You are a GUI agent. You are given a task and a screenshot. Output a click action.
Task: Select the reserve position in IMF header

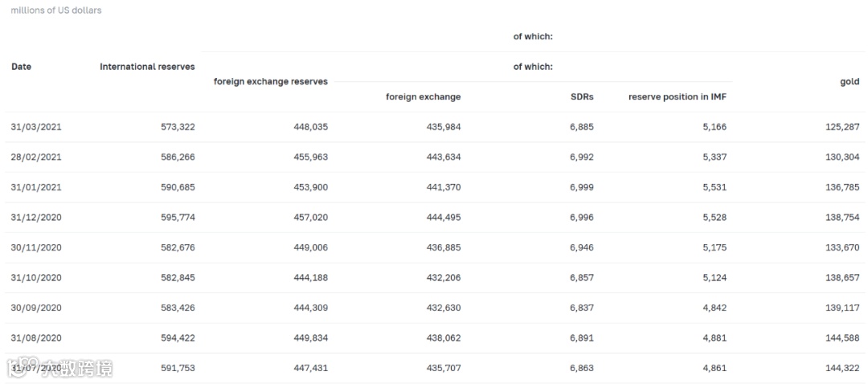[x=678, y=97]
